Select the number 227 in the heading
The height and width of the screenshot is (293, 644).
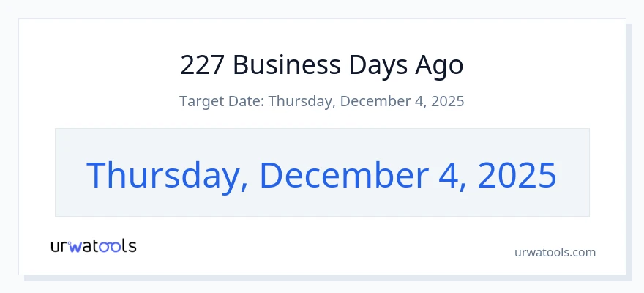pos(203,65)
